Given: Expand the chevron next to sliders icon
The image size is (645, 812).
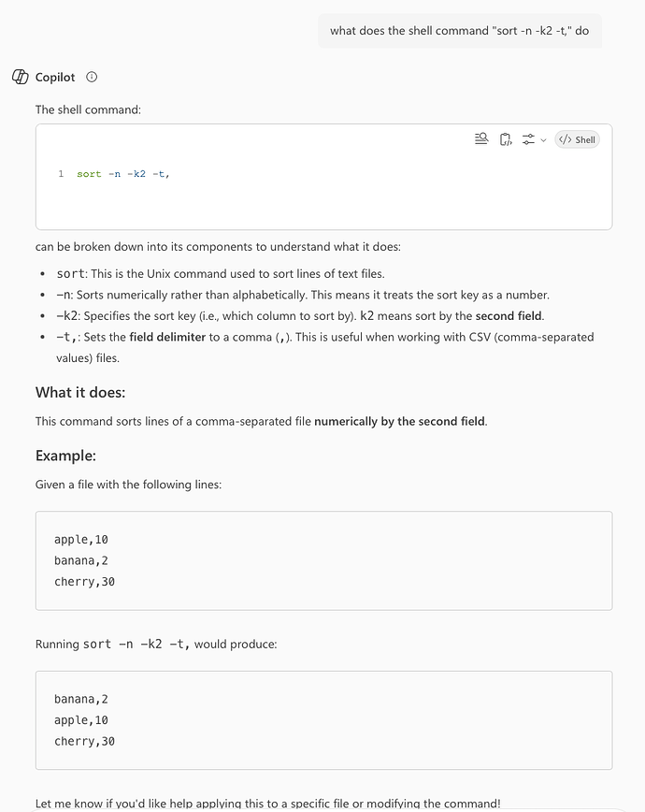Looking at the screenshot, I should [544, 139].
